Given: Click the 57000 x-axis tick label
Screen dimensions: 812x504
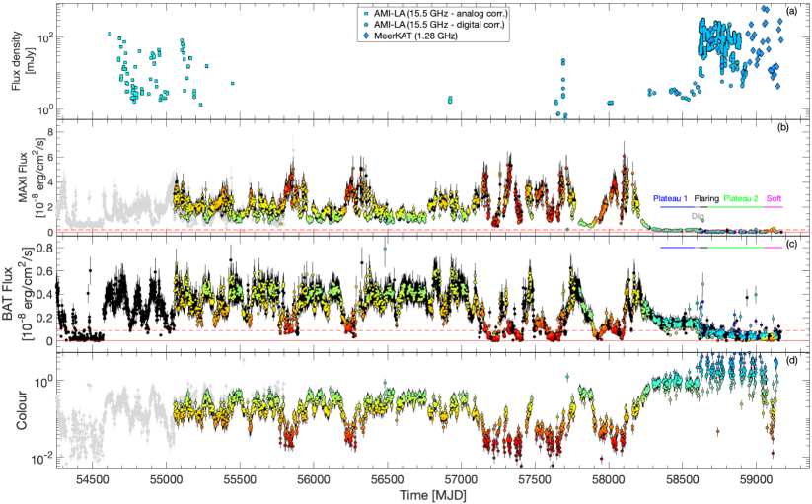Looking at the screenshot, I should (x=461, y=479).
